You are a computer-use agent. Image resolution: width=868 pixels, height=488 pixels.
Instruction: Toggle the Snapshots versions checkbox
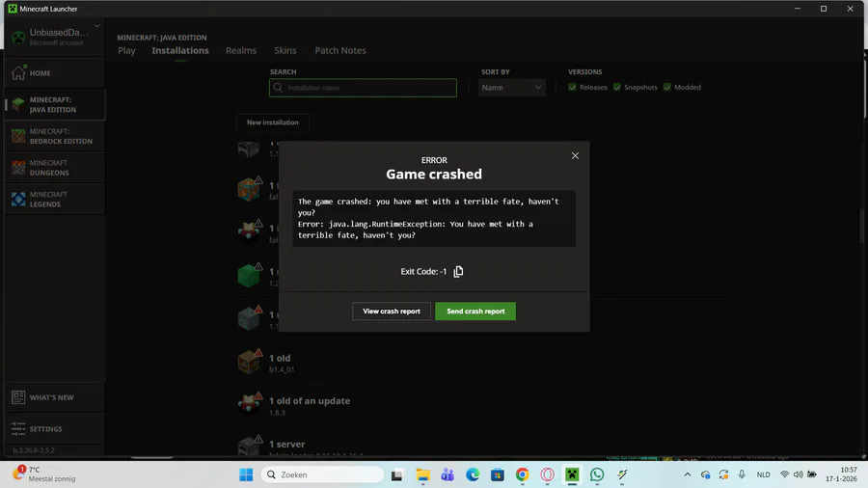point(616,88)
